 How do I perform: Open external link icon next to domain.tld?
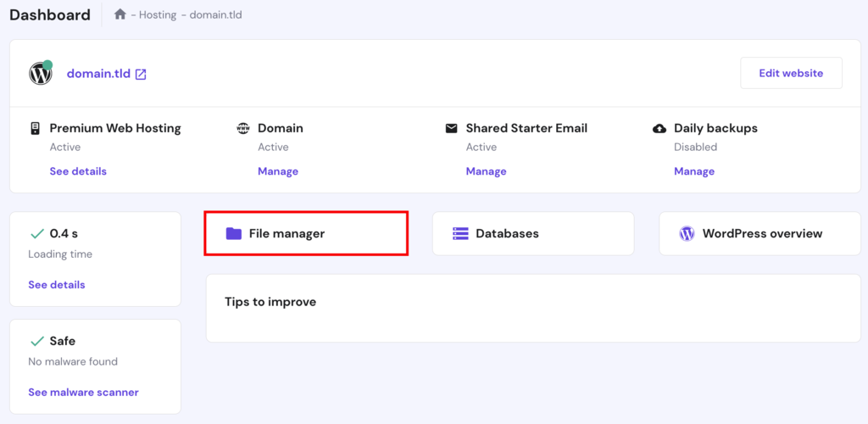(x=141, y=74)
